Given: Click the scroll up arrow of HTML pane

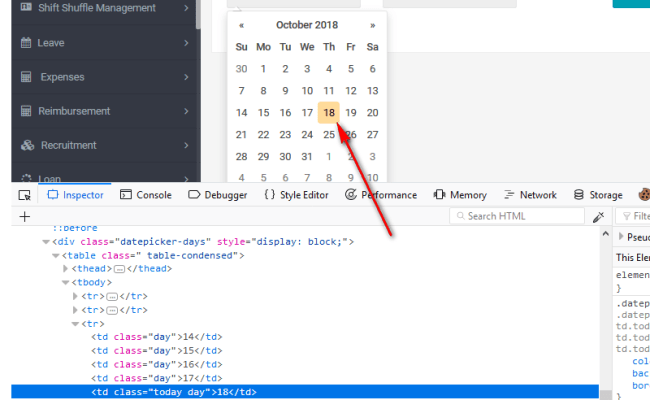Looking at the screenshot, I should tap(605, 234).
